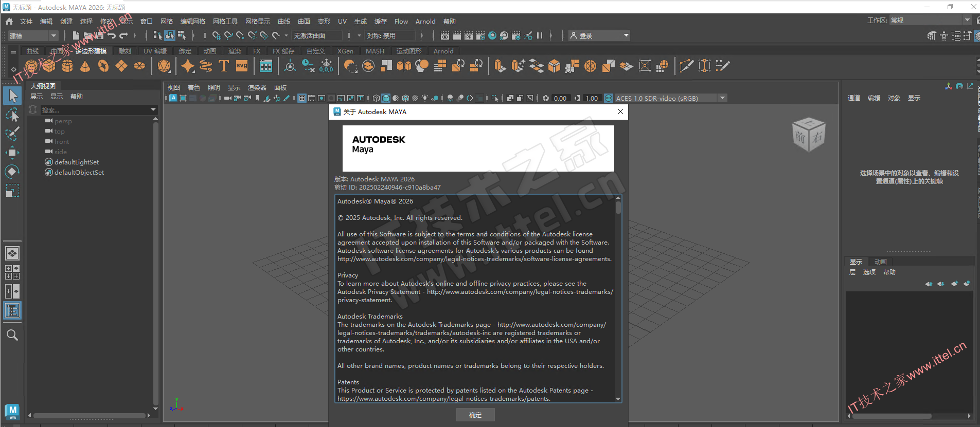
Task: Switch to the UV 编辑 shelf tab
Action: coord(155,51)
